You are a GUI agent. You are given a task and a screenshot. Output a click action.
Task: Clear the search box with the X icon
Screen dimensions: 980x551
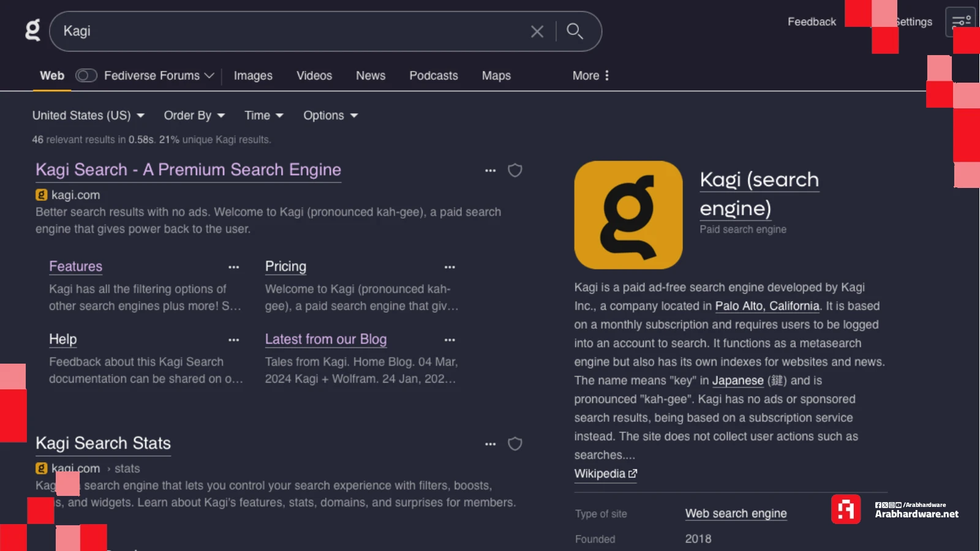click(x=537, y=31)
